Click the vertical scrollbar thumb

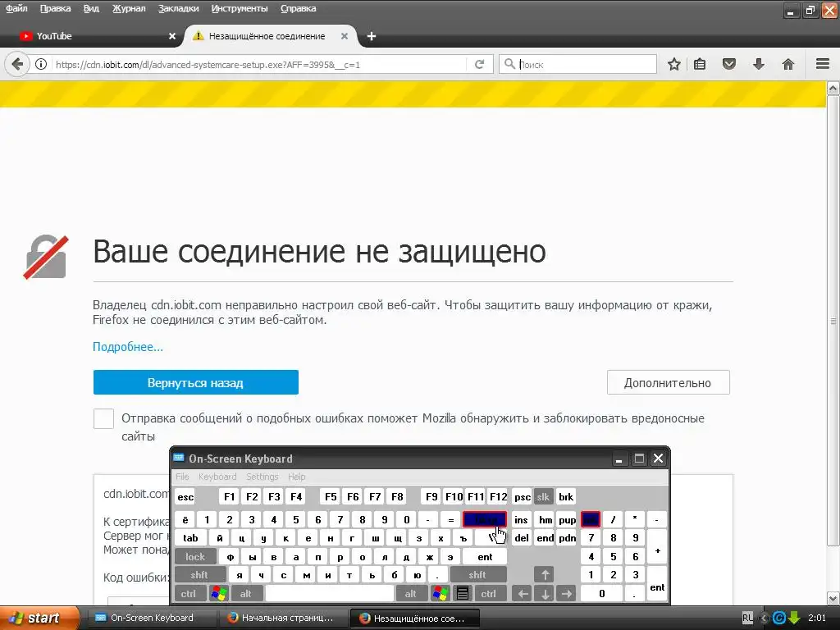click(x=833, y=322)
